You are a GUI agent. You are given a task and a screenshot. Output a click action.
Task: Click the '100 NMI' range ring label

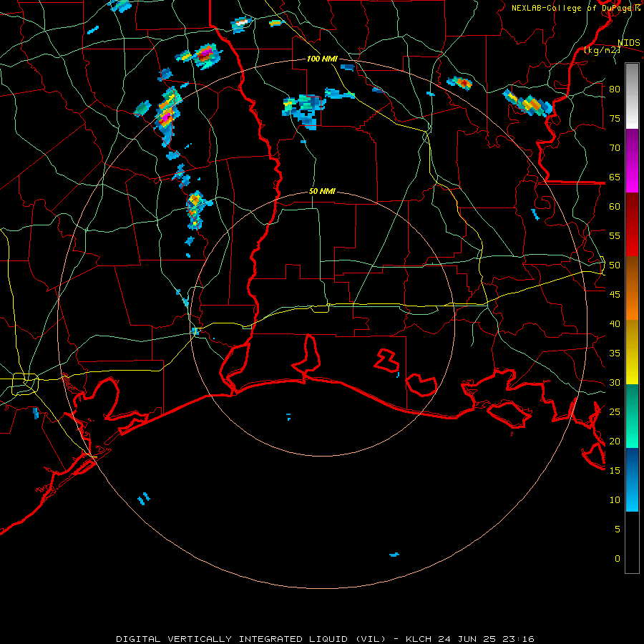(x=322, y=59)
